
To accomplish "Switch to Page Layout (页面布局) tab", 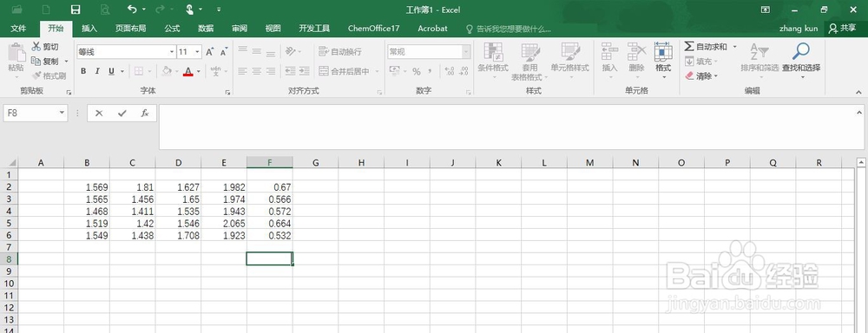I will tap(131, 29).
